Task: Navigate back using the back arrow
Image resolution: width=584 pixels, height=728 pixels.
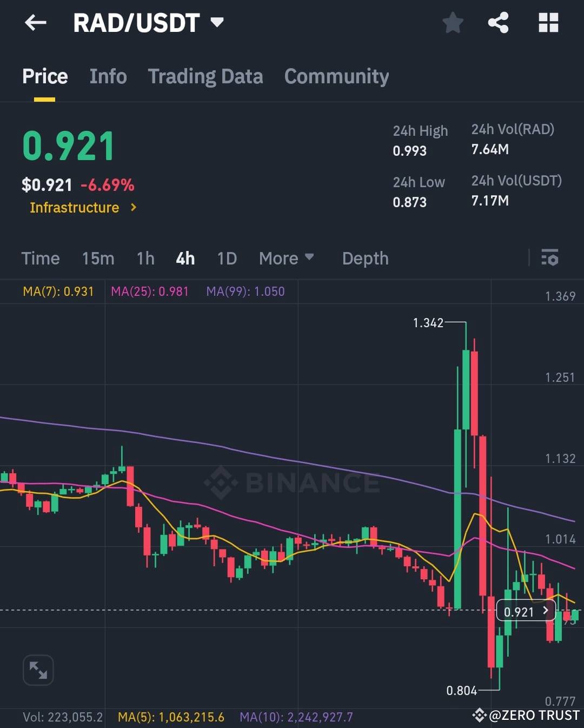Action: tap(35, 23)
